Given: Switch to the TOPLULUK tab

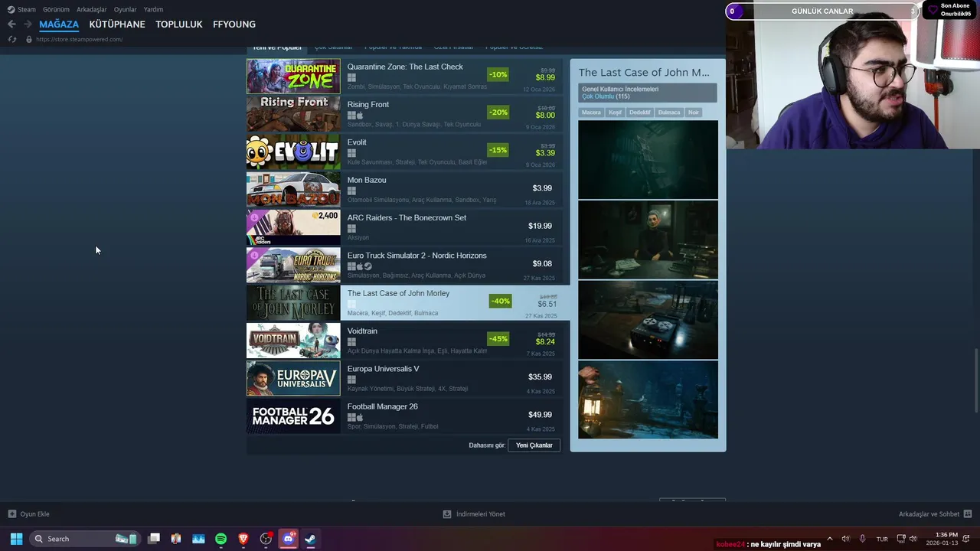Looking at the screenshot, I should 179,24.
